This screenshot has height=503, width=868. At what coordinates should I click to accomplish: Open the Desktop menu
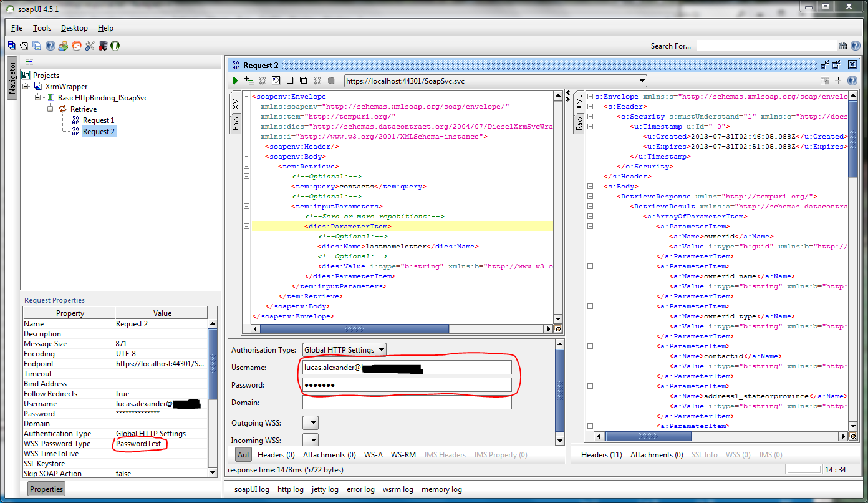(x=74, y=28)
